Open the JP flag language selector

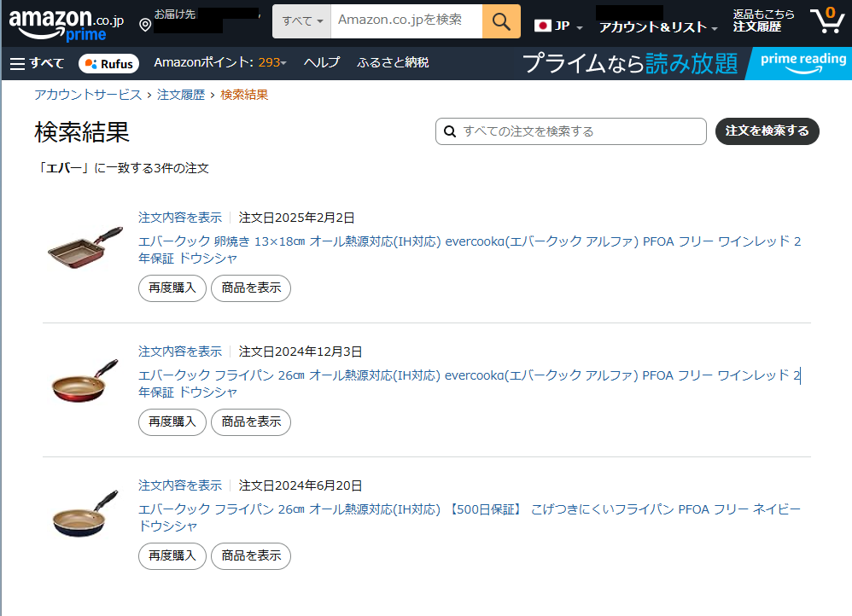pos(558,26)
